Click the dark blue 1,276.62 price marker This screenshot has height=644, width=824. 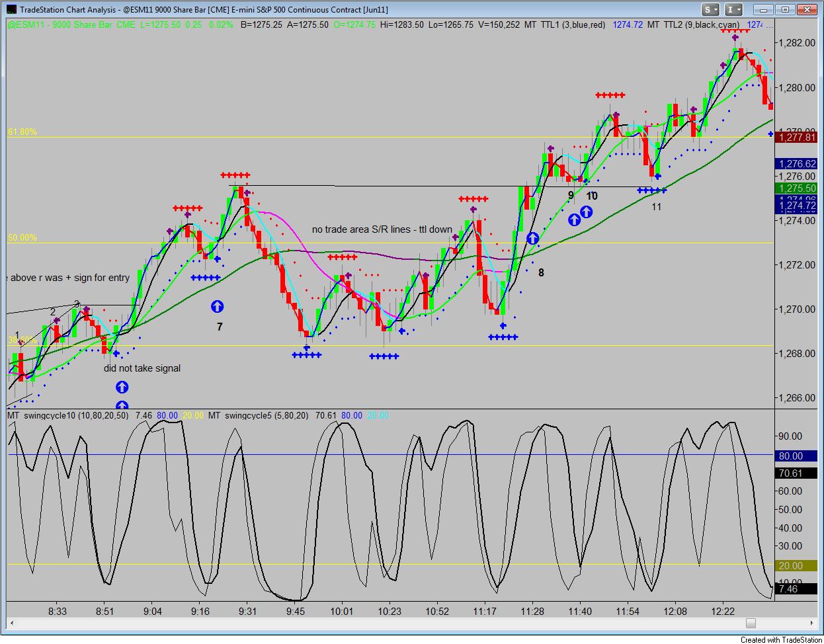tap(797, 163)
